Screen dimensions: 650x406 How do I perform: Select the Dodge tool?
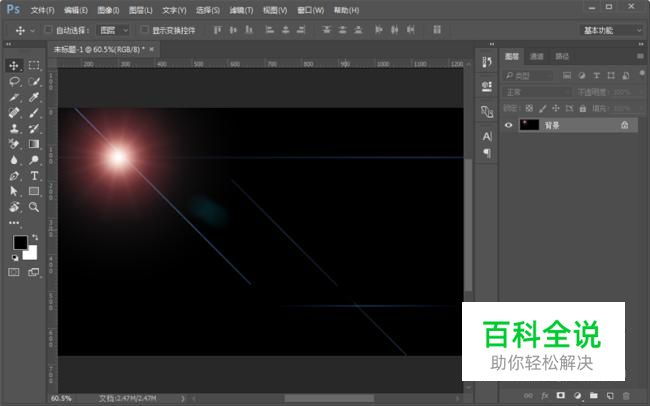click(34, 160)
